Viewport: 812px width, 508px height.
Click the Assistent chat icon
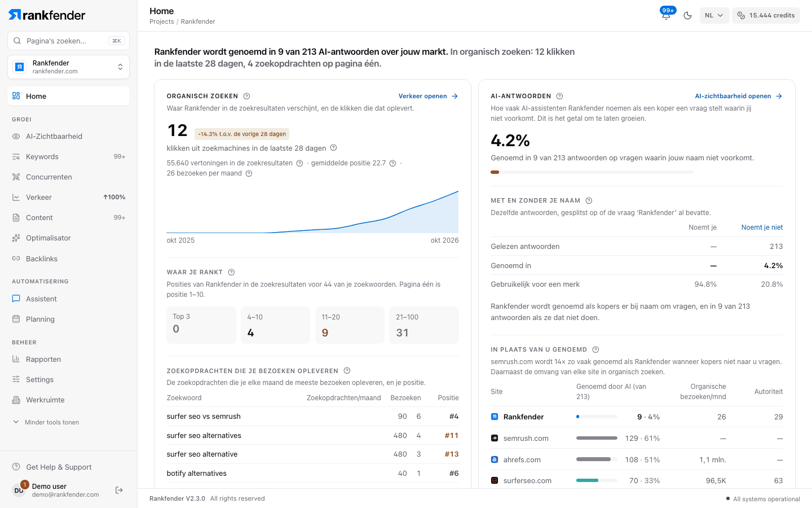click(x=16, y=299)
